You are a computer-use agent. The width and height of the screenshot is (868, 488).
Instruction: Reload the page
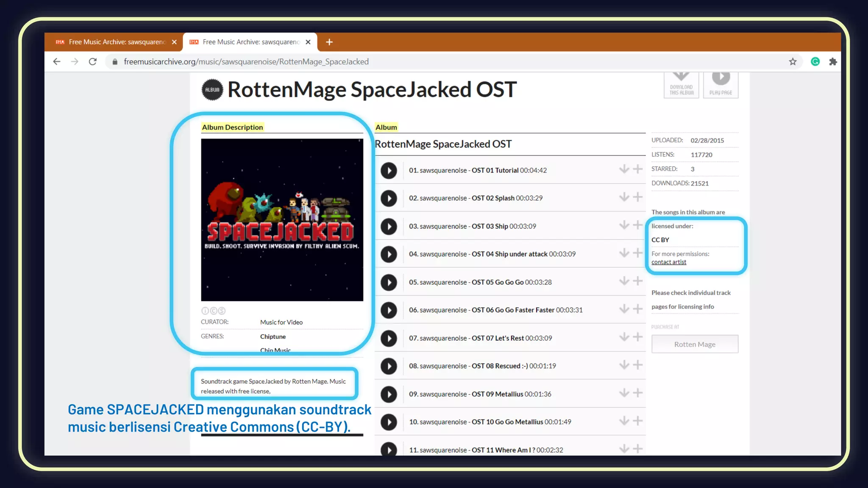click(93, 61)
